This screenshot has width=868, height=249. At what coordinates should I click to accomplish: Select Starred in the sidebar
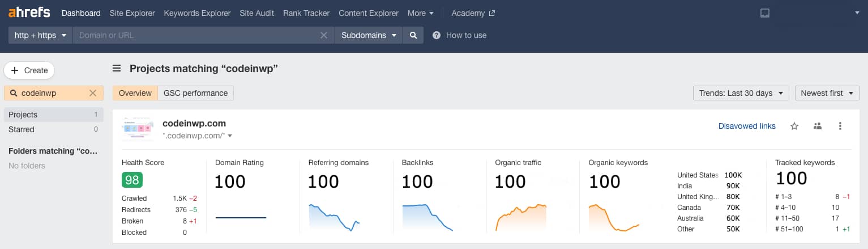point(54,129)
